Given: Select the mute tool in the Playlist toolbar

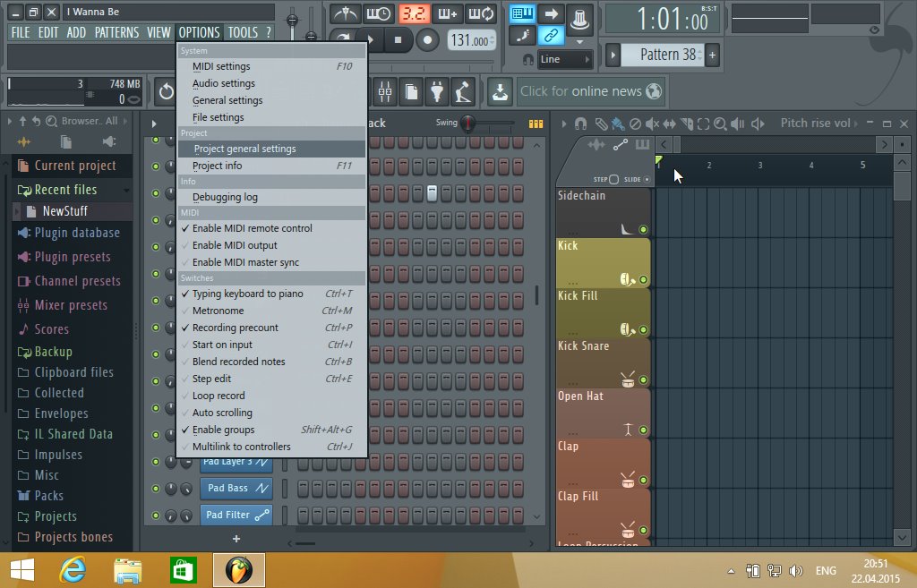Looking at the screenshot, I should coord(651,123).
